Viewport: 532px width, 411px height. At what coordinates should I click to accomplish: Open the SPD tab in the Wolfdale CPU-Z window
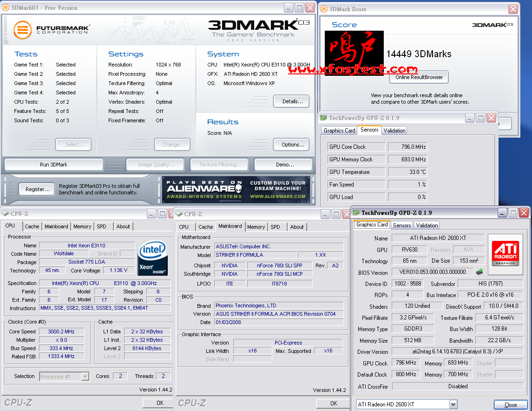(101, 226)
